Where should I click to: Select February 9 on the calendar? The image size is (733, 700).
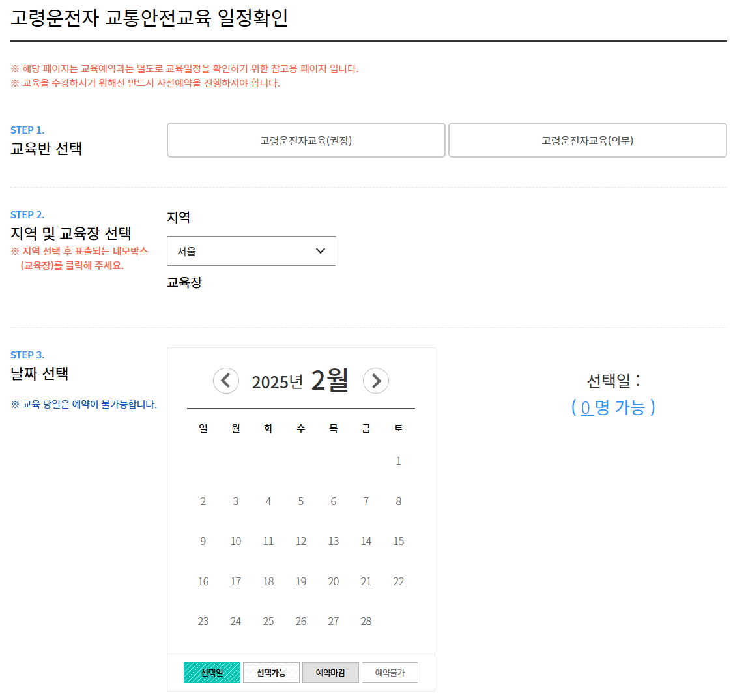click(203, 541)
